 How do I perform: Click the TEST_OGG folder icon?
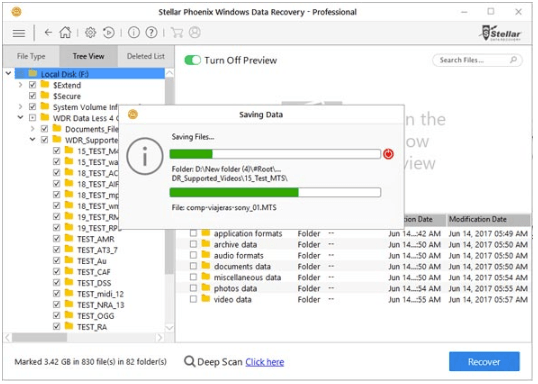point(69,315)
